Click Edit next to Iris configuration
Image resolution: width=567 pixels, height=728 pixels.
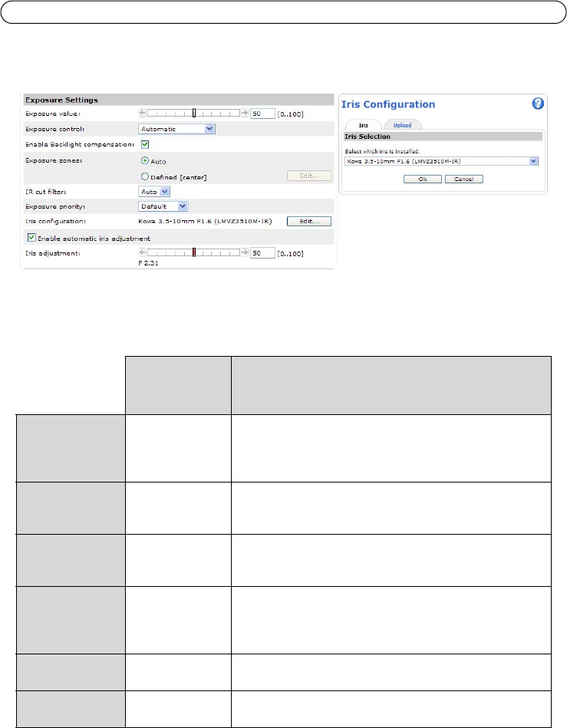pyautogui.click(x=309, y=221)
